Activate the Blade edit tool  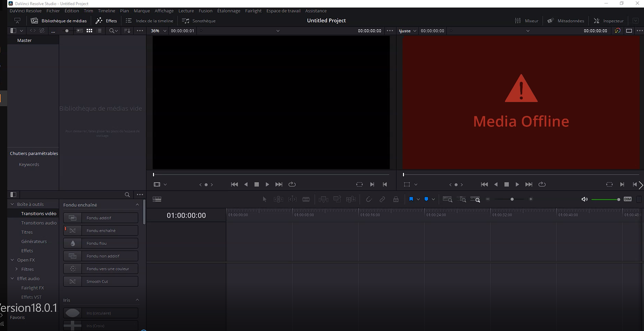coord(306,199)
